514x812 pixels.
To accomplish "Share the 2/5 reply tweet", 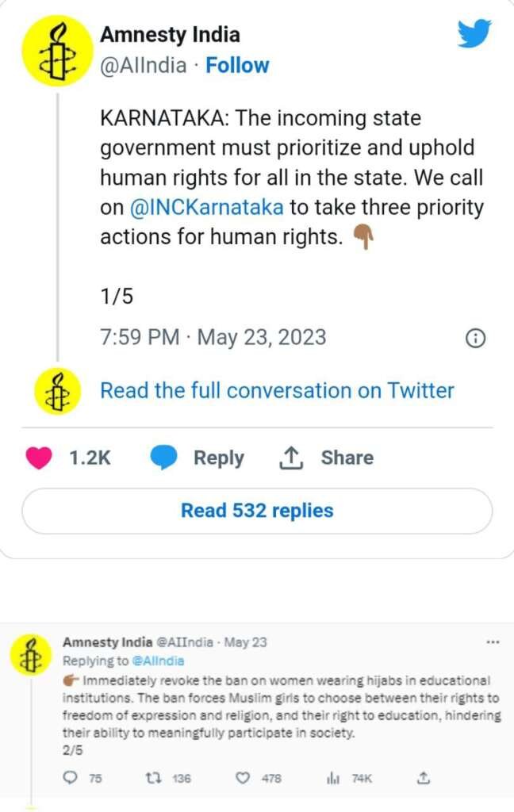I will (424, 779).
